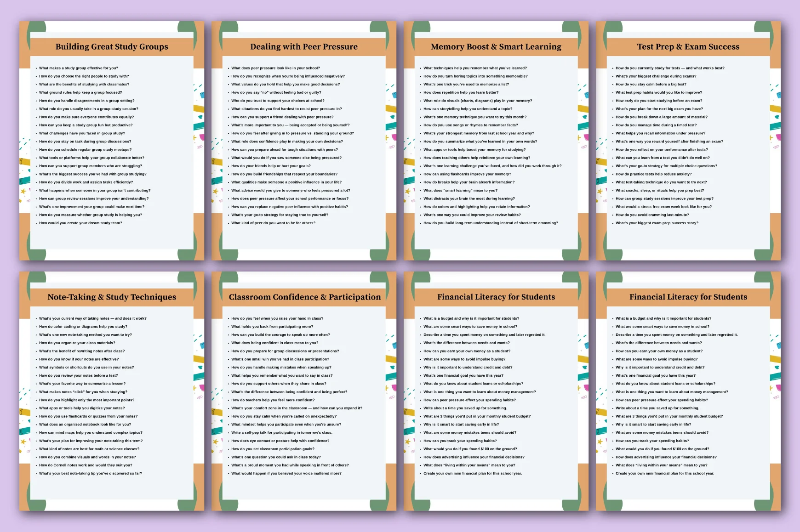Click "How do you avoid cramming last-minute?"
This screenshot has height=532, width=800.
(652, 215)
